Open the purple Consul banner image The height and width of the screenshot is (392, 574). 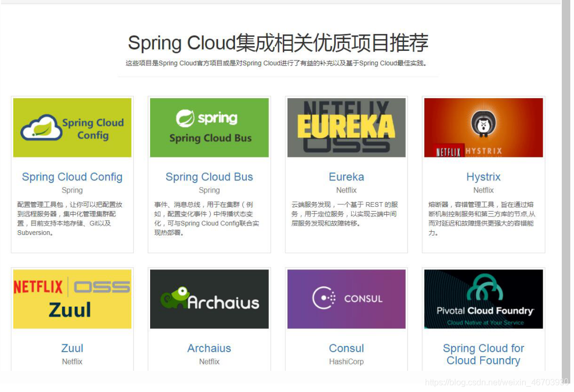click(x=346, y=299)
